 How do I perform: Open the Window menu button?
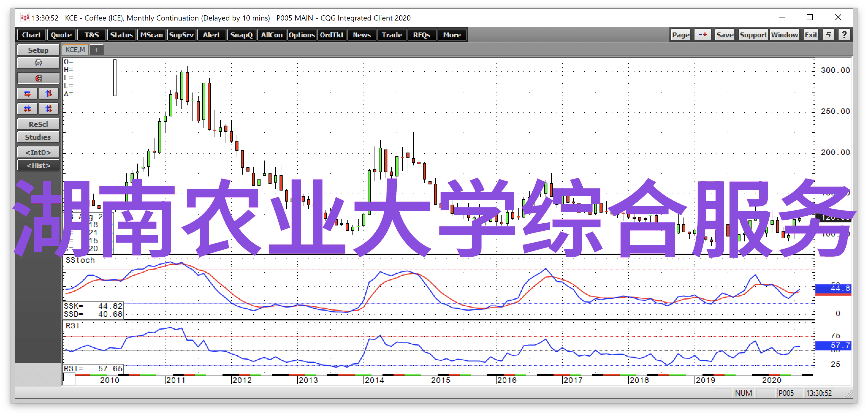[x=784, y=35]
